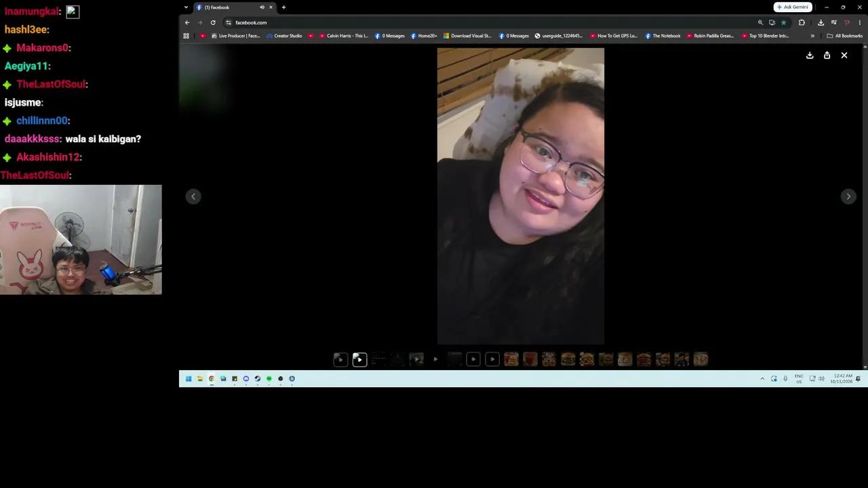Open the All Bookmarks folder
Image resolution: width=868 pixels, height=488 pixels.
point(844,36)
